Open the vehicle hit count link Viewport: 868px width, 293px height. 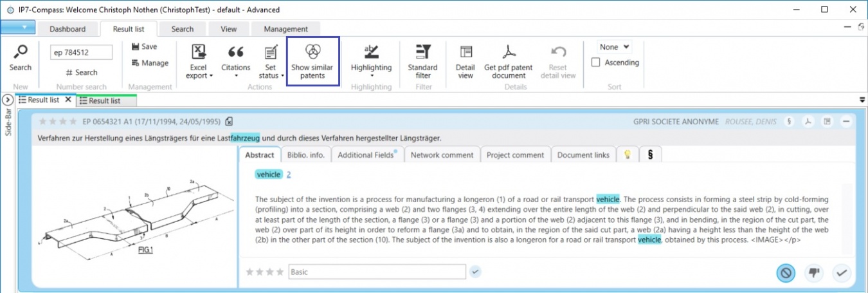[289, 175]
